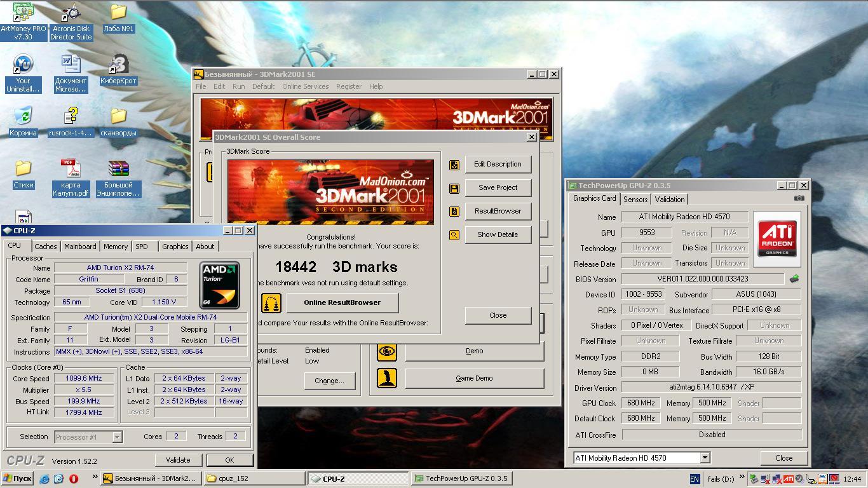
Task: Switch to the Caches tab in CPU-Z
Action: point(46,247)
